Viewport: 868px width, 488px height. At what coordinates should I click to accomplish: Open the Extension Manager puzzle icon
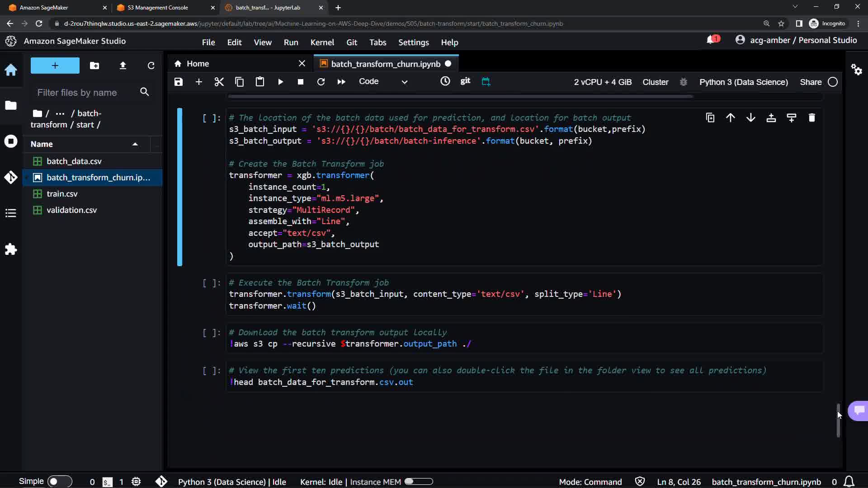coord(11,249)
